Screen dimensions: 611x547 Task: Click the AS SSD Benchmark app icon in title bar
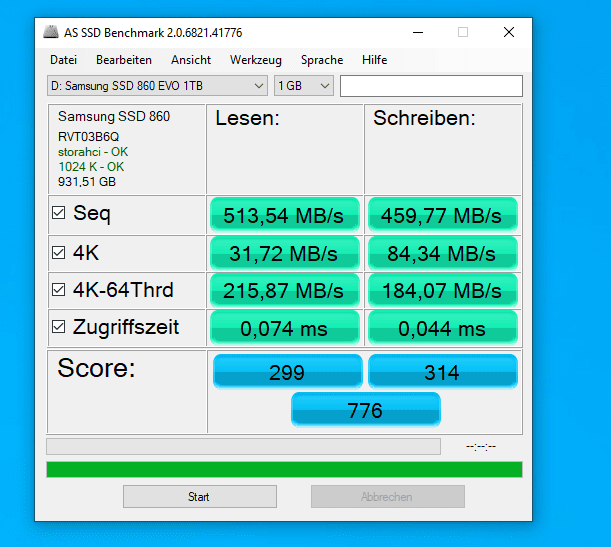click(x=51, y=32)
